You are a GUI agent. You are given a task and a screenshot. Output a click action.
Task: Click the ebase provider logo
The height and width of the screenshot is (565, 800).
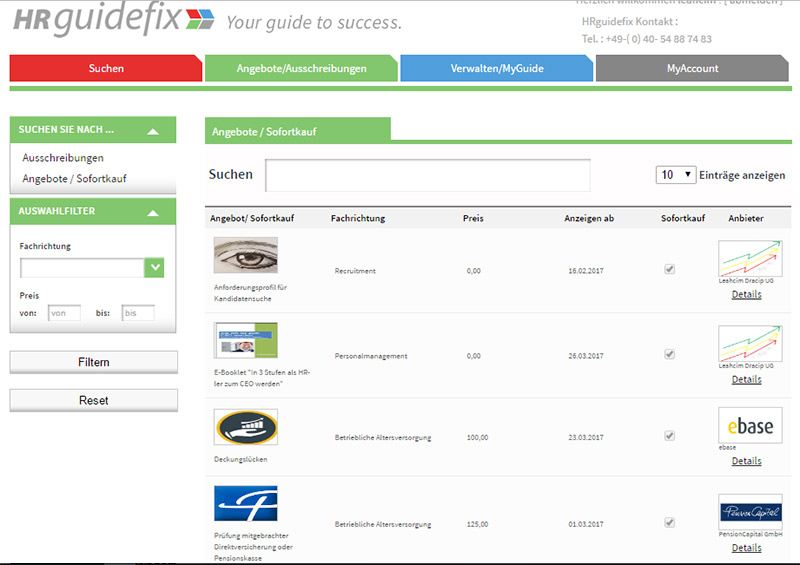pyautogui.click(x=750, y=426)
